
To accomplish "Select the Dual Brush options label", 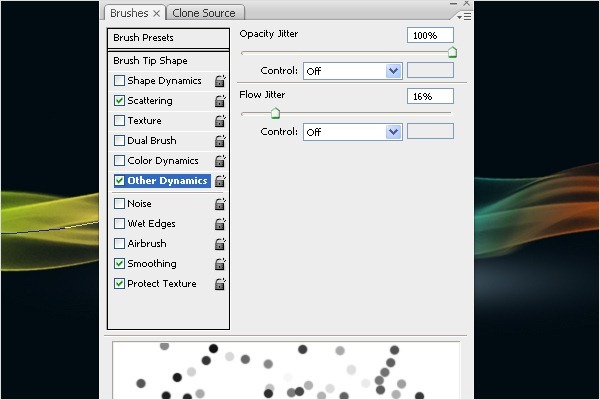I will 152,140.
